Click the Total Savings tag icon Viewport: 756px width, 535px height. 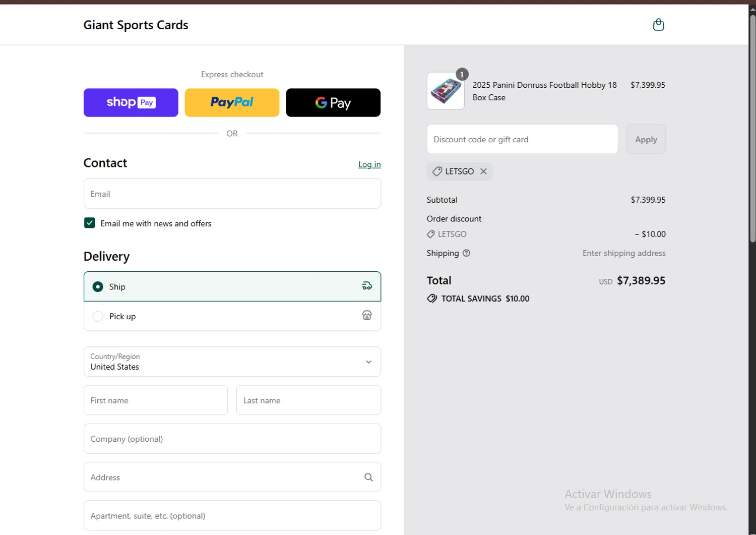tap(432, 299)
